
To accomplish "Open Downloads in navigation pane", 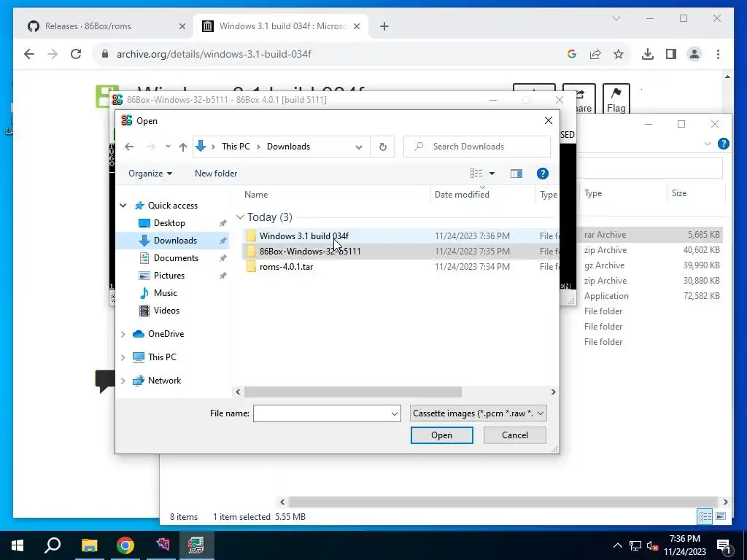I will 175,241.
